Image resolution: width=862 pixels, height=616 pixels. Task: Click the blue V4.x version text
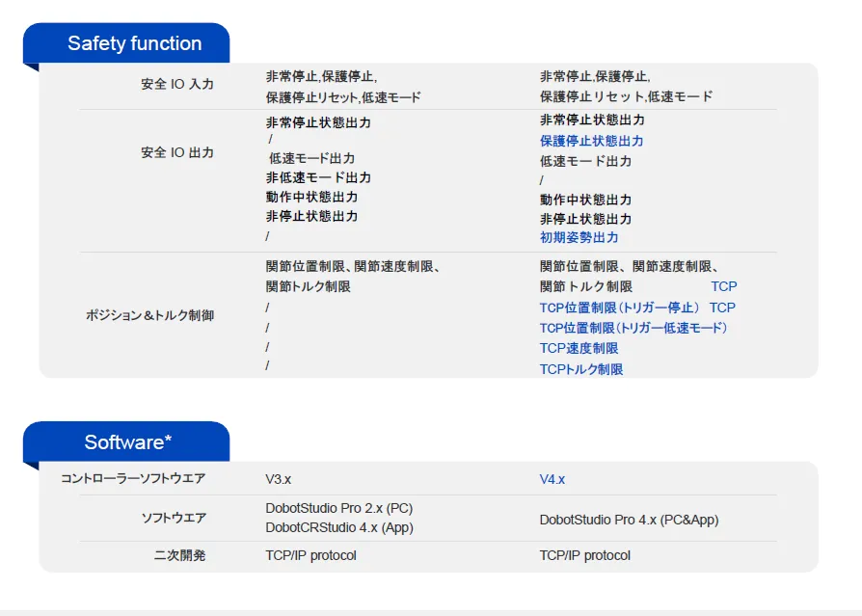pos(552,479)
